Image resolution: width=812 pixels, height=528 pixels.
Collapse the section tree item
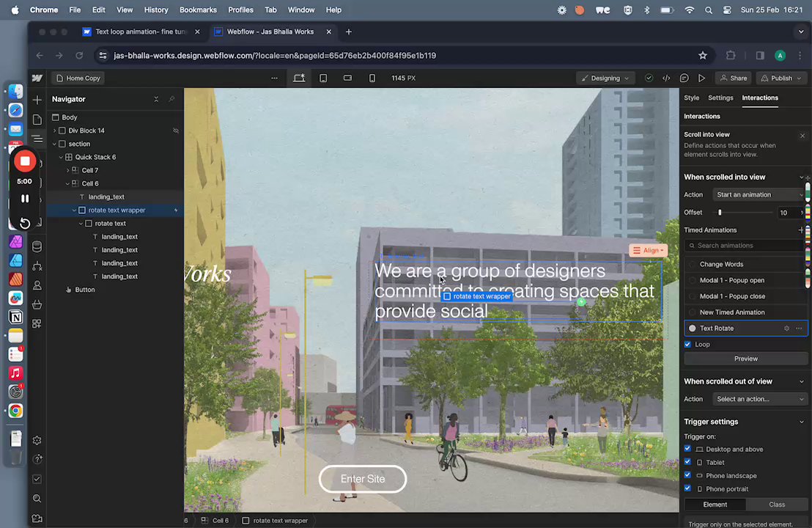point(55,144)
